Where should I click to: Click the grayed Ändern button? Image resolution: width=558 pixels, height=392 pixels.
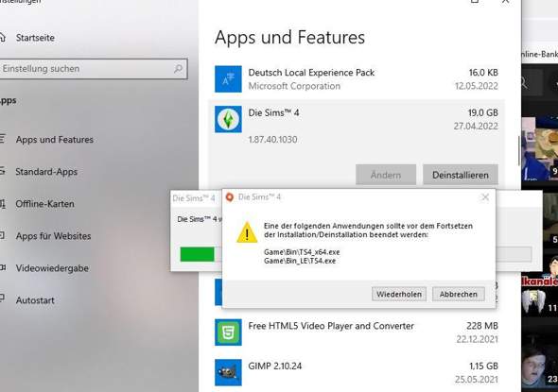click(x=386, y=175)
